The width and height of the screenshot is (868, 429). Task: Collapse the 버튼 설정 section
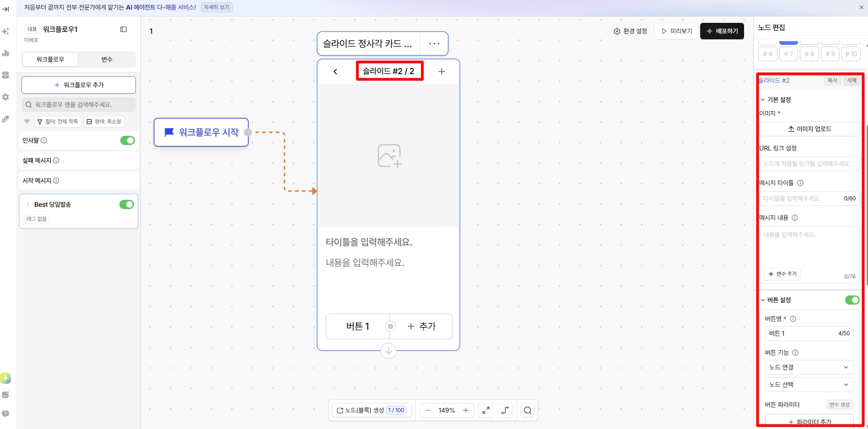(x=763, y=300)
